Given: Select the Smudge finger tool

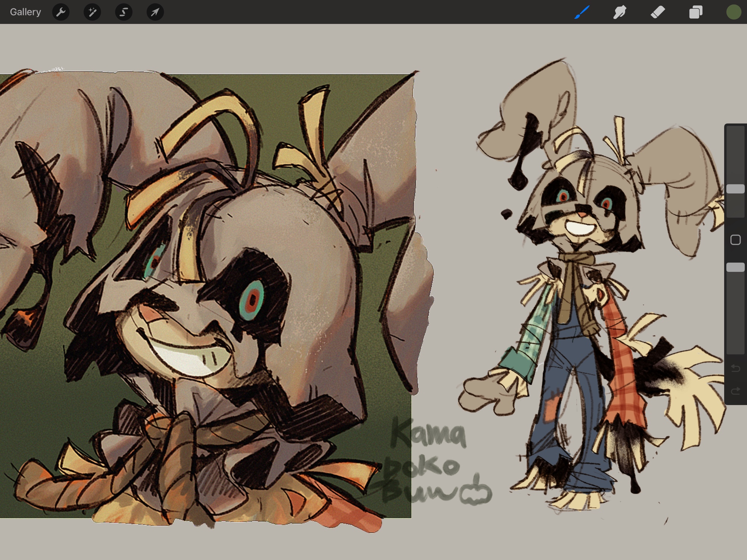Looking at the screenshot, I should tap(620, 12).
